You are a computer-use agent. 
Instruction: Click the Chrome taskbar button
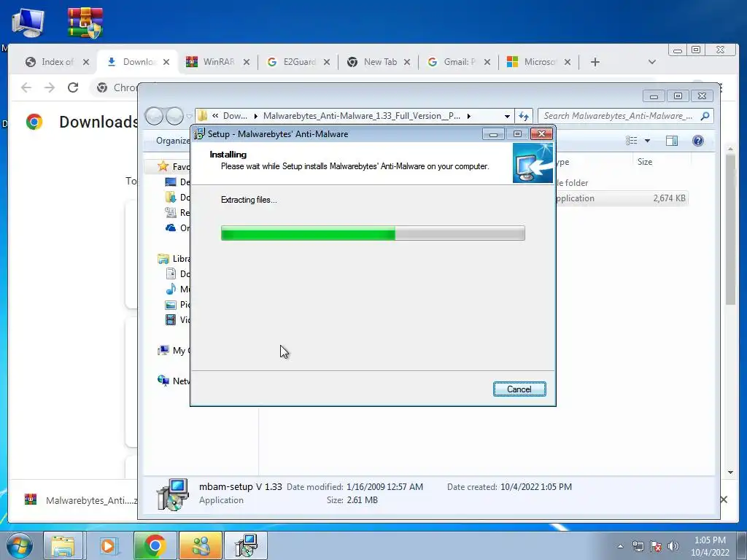[155, 545]
